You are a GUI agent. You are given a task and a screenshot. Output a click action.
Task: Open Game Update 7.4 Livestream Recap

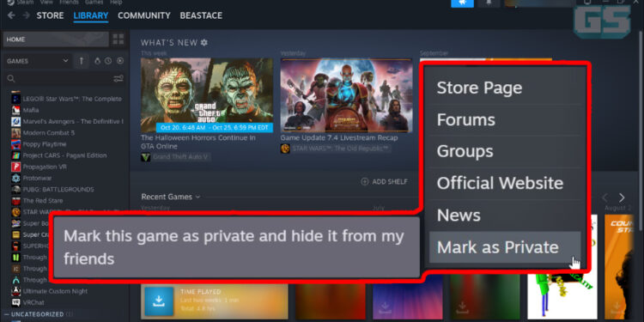[x=339, y=138]
